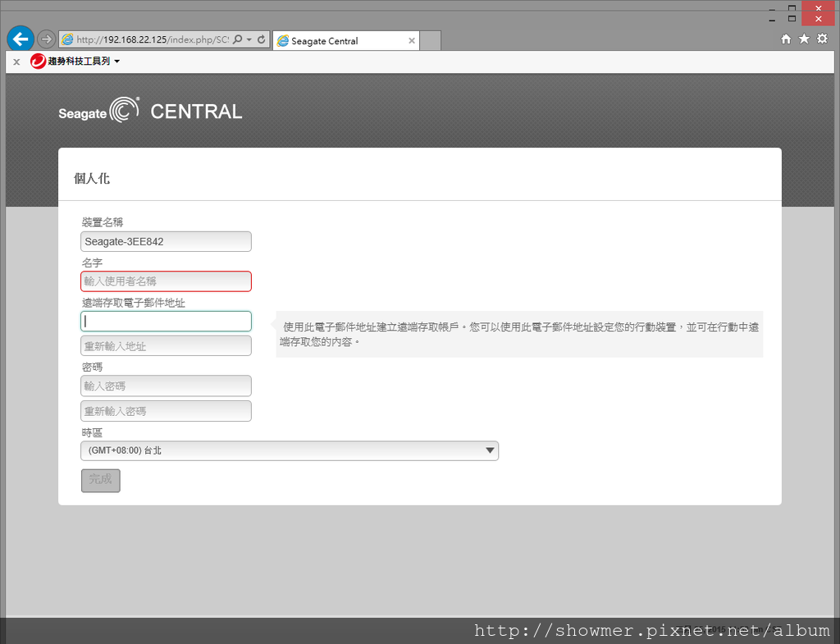Open a new blank tab
This screenshot has height=644, width=840.
(x=430, y=41)
